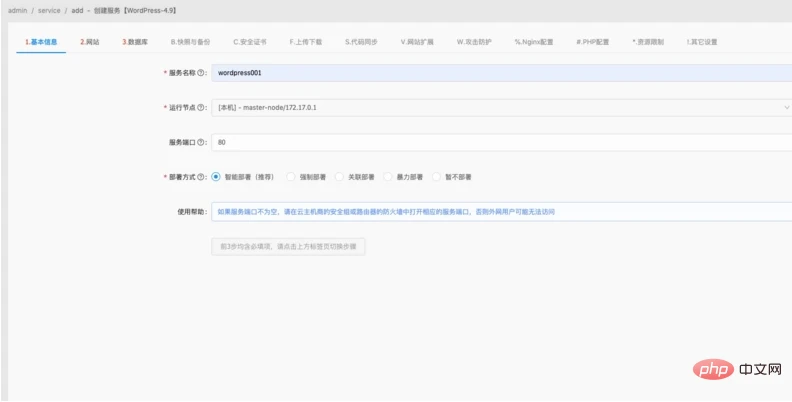Open F.上传下载 tab

pyautogui.click(x=306, y=42)
